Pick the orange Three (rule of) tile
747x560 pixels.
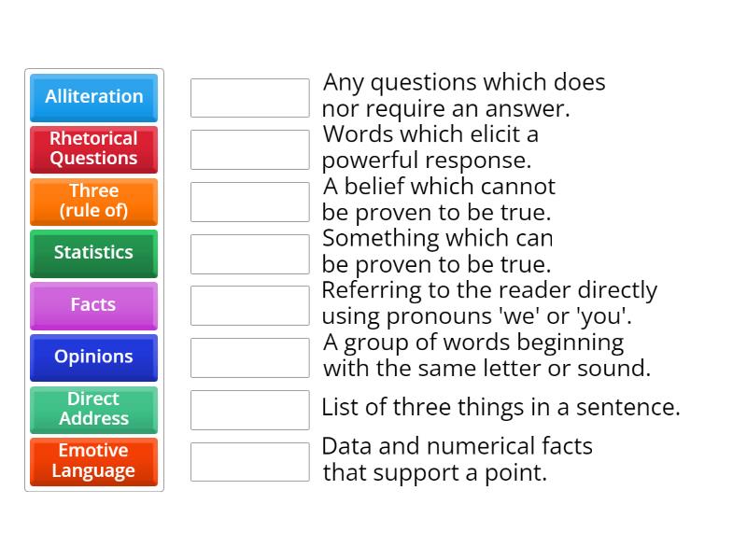[93, 201]
